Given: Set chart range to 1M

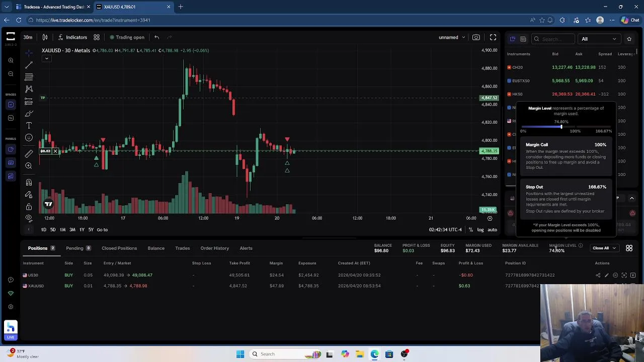Looking at the screenshot, I should point(62,230).
